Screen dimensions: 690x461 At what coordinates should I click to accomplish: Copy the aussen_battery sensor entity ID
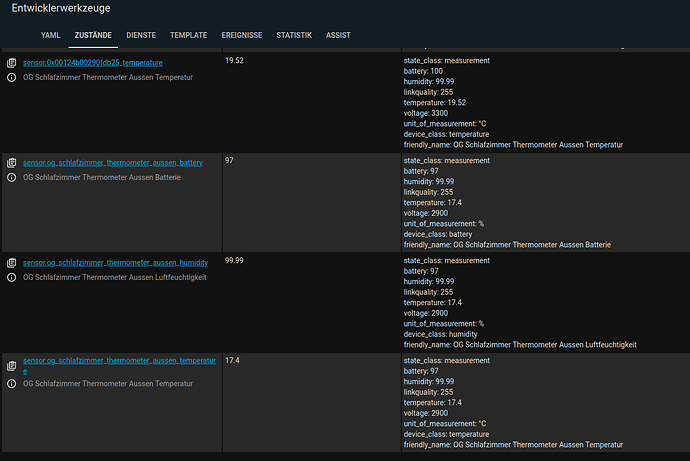pos(12,162)
